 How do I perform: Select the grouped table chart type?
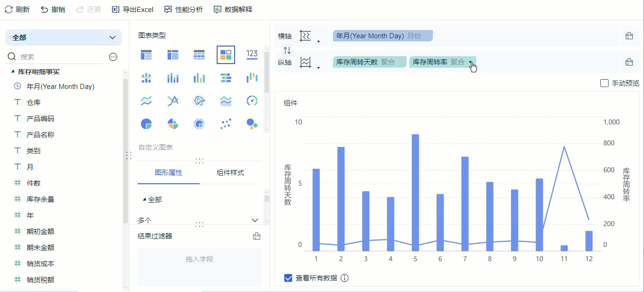146,55
